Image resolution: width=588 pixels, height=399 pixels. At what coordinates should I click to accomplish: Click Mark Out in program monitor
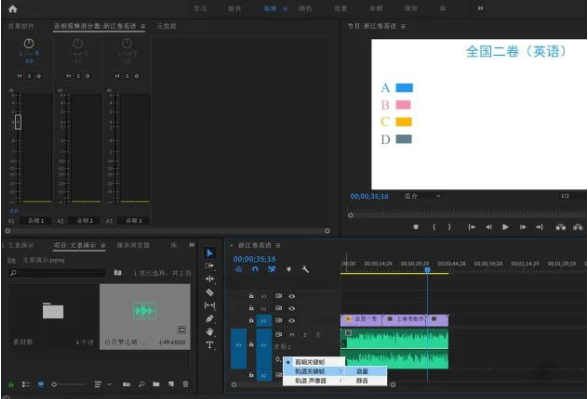[x=449, y=227]
